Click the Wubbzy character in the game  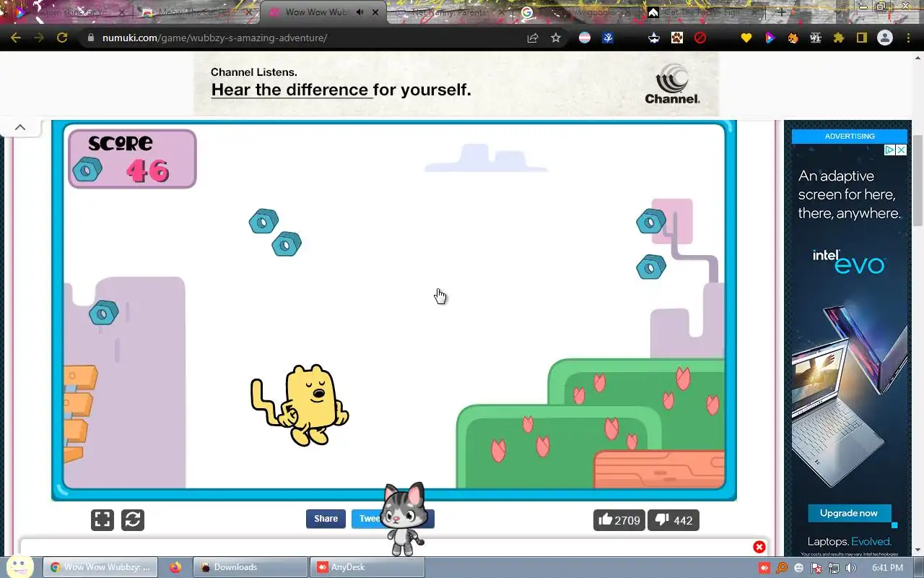[300, 405]
